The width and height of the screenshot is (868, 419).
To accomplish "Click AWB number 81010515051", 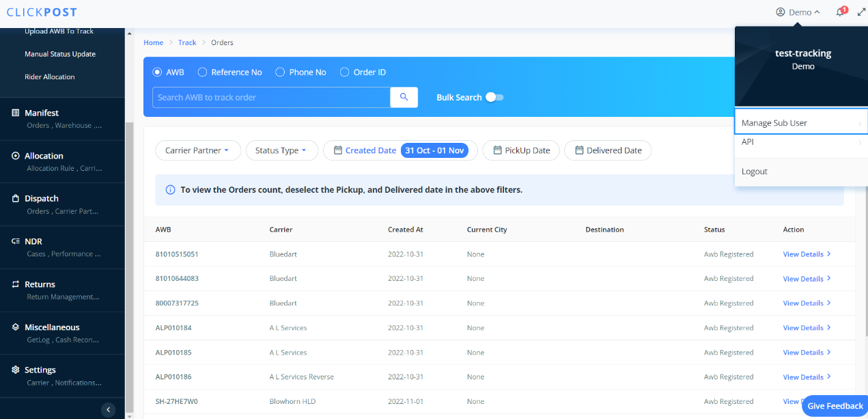I will [177, 254].
